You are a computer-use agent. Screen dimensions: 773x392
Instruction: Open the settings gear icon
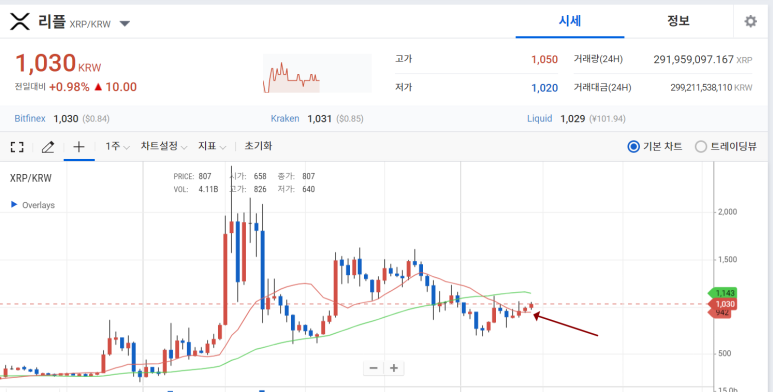click(x=750, y=21)
